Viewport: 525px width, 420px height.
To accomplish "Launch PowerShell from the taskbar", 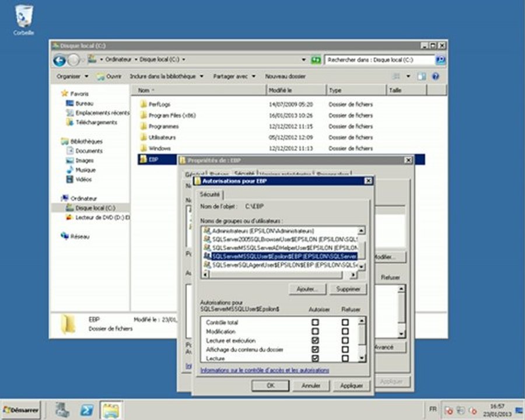I will tap(87, 410).
